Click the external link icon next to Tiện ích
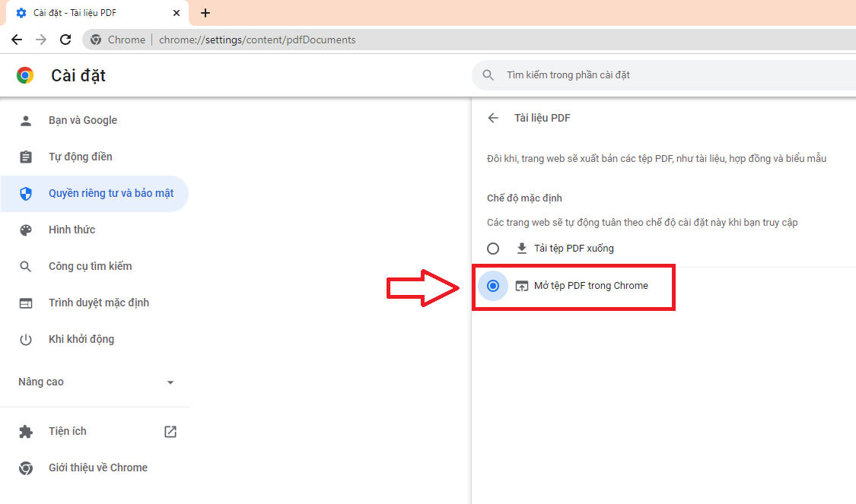 pos(170,432)
